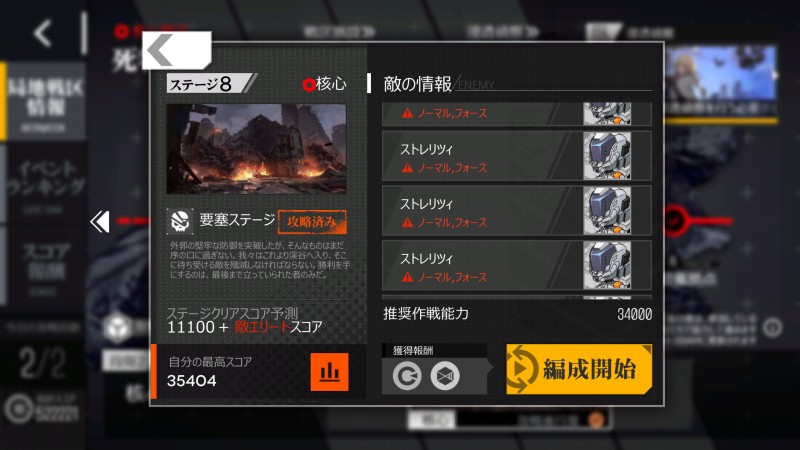Viewport: 800px width, 450px height.
Task: Click the 攻略済み cleared badge
Action: pyautogui.click(x=312, y=222)
